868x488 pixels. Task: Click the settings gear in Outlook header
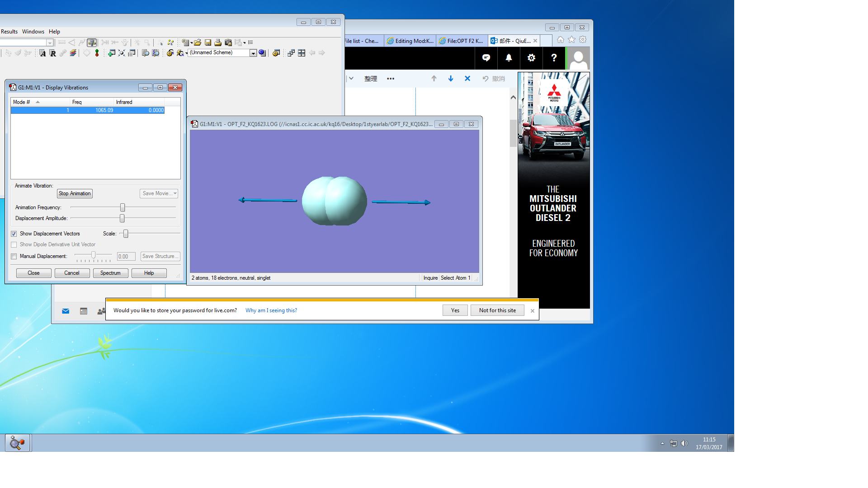[x=531, y=58]
